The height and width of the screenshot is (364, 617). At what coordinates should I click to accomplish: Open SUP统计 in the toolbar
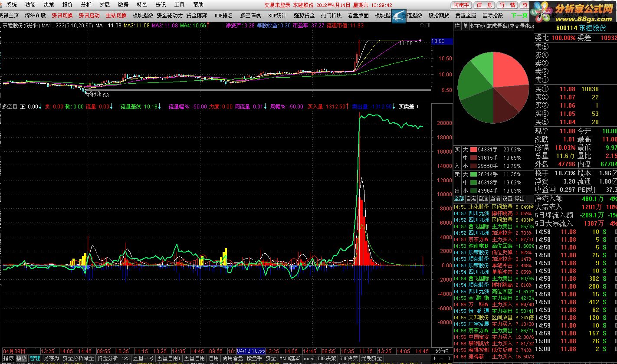click(x=277, y=15)
